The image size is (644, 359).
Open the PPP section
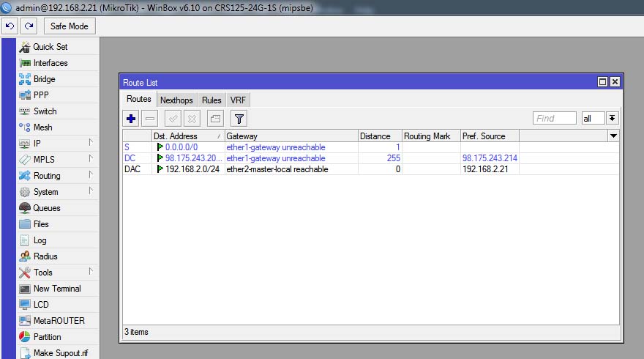coord(58,95)
